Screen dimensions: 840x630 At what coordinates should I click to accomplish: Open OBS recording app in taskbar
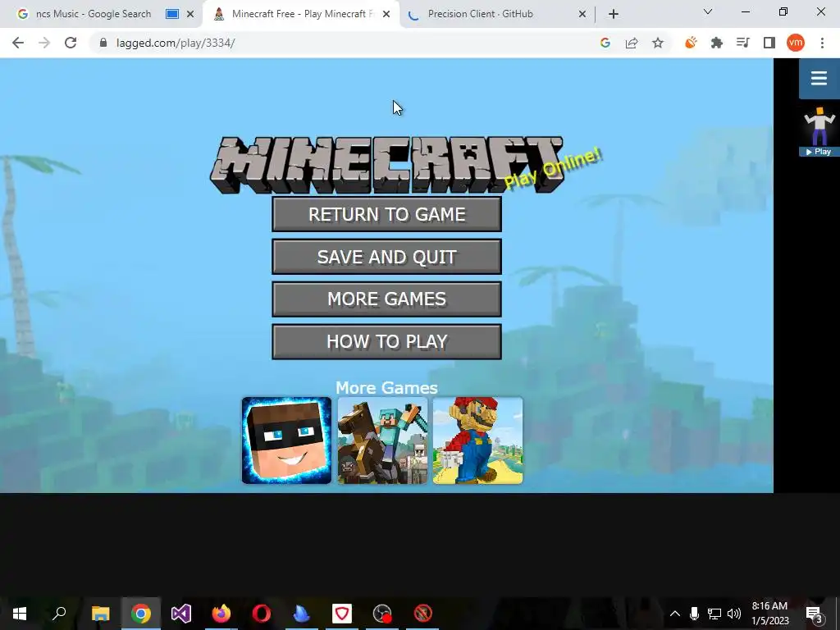[382, 614]
